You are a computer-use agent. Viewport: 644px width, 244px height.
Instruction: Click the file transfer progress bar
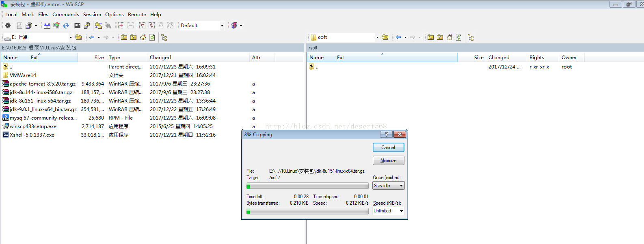[x=307, y=186]
